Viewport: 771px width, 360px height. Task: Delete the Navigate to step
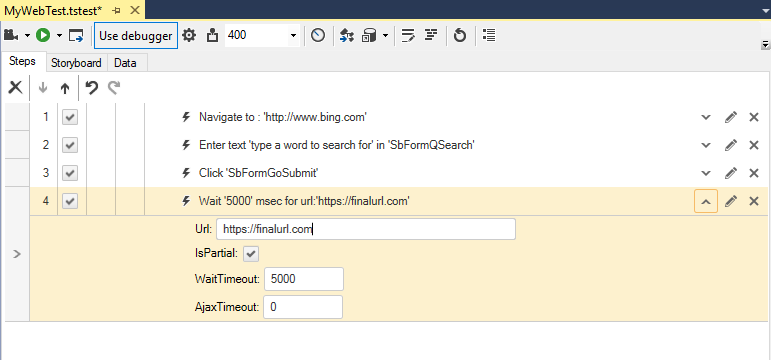754,117
